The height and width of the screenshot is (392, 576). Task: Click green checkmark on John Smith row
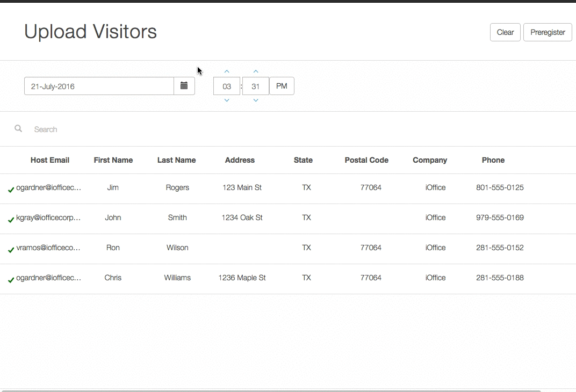coord(11,220)
